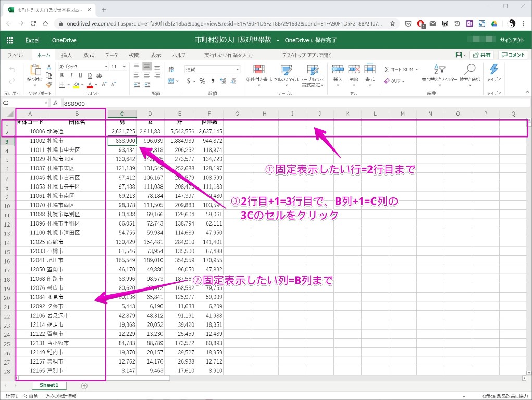Viewport: 532px width, 400px height.
Task: Click the Format Painter brush icon
Action: pyautogui.click(x=49, y=84)
